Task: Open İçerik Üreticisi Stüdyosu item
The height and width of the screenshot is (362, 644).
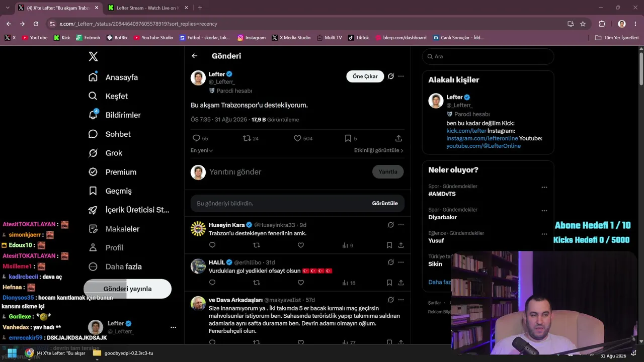Action: pyautogui.click(x=129, y=210)
